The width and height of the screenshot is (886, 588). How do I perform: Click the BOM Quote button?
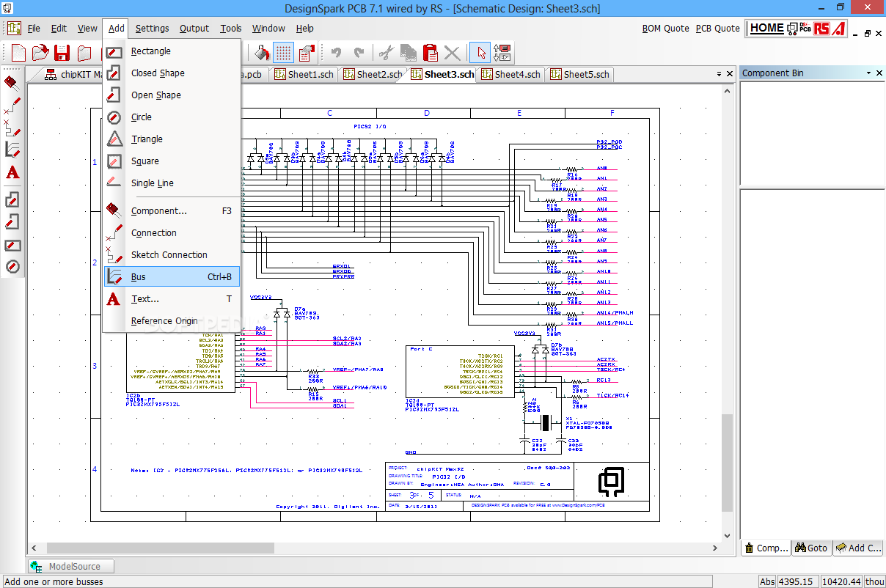pyautogui.click(x=665, y=29)
